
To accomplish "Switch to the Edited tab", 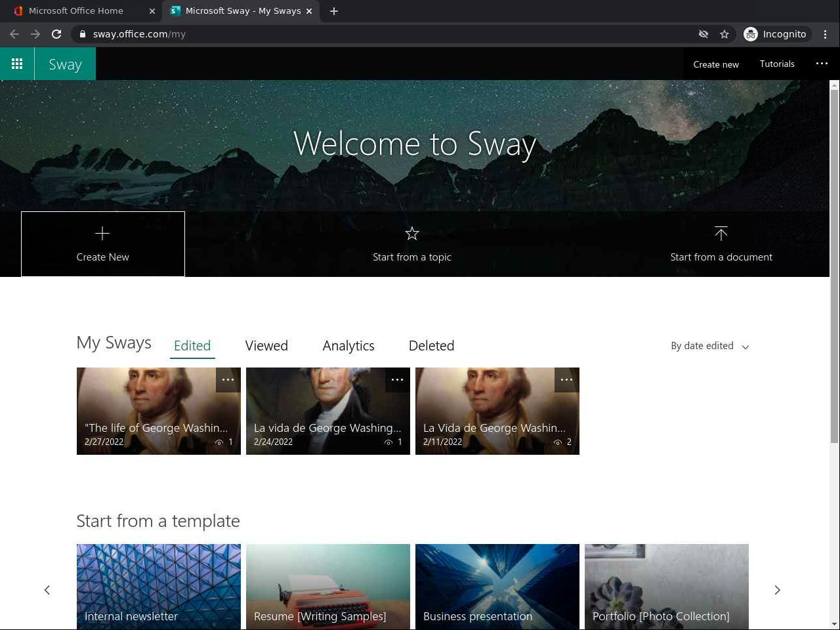I will click(192, 346).
